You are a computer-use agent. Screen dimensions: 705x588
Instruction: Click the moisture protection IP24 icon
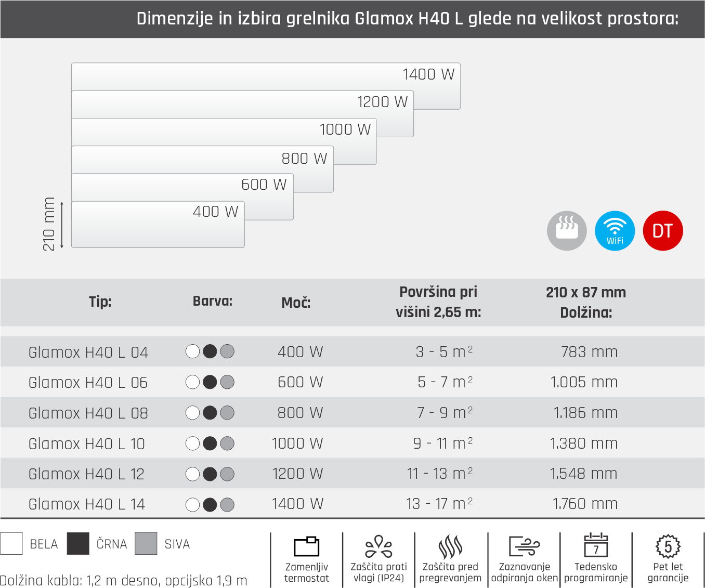point(378,546)
